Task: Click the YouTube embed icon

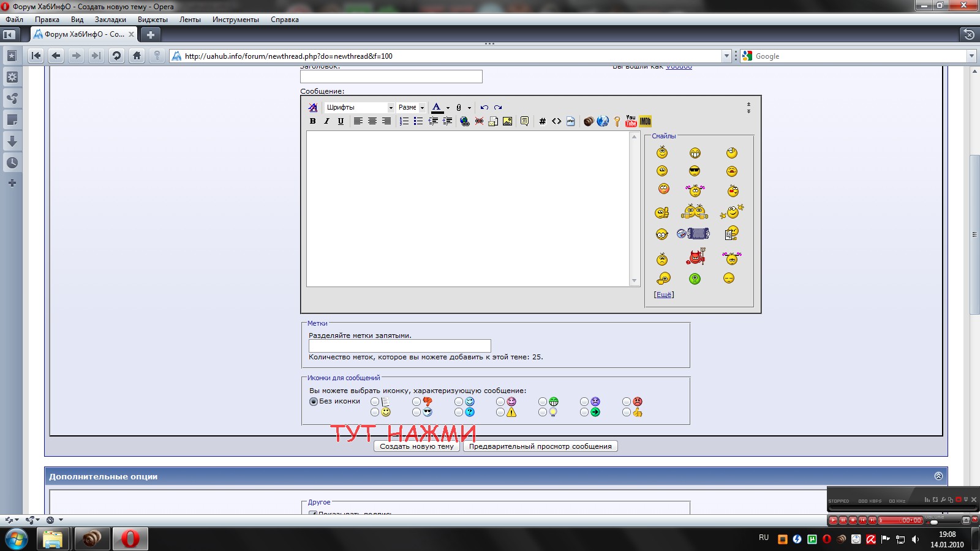Action: [631, 121]
